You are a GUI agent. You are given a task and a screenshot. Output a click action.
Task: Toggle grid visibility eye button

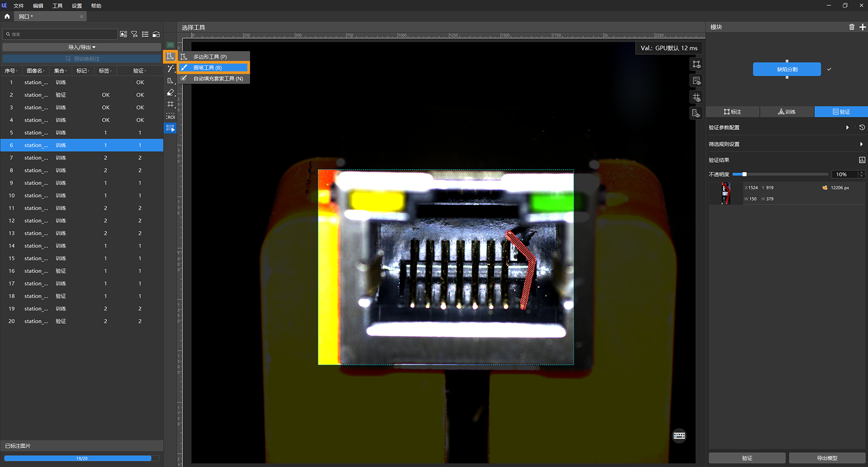click(696, 97)
